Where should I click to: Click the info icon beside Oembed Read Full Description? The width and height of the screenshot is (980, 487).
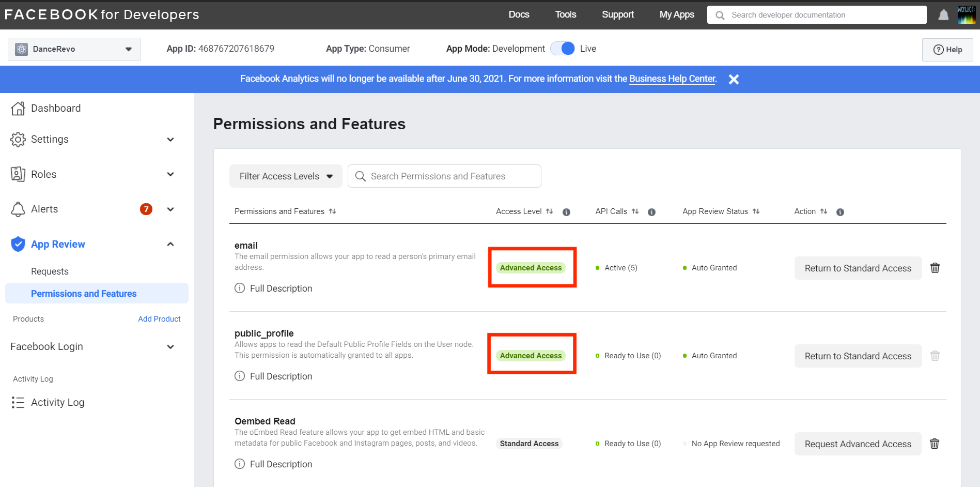point(240,464)
